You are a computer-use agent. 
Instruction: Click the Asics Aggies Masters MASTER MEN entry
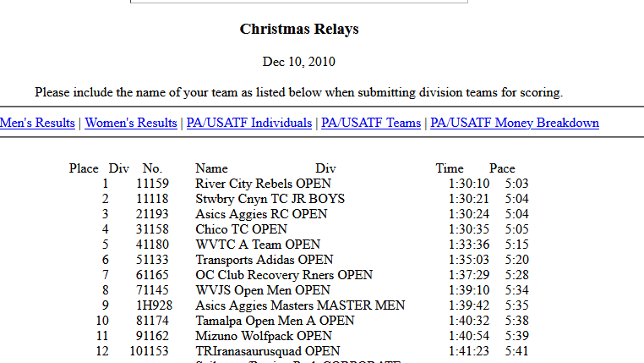click(x=300, y=305)
